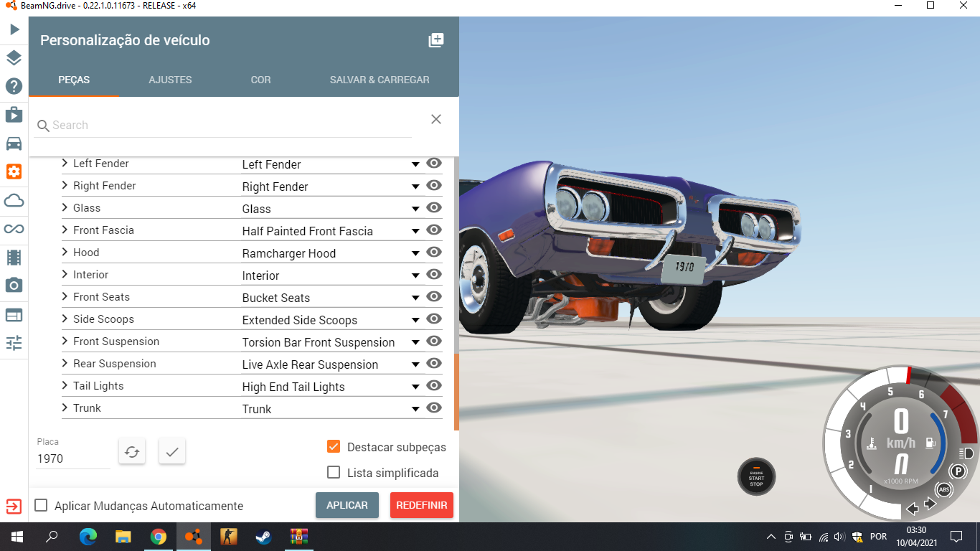This screenshot has width=980, height=551.
Task: Open the help question mark icon
Action: pos(14,87)
